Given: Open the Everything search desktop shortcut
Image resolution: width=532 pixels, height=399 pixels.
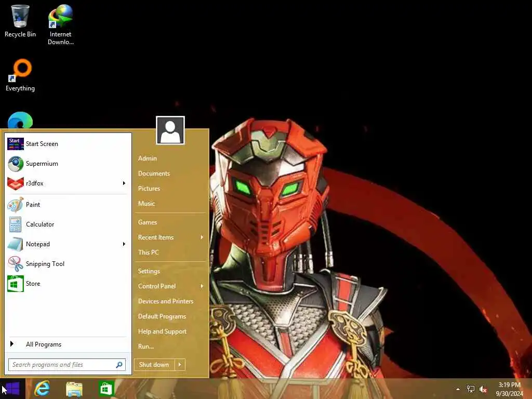Looking at the screenshot, I should point(20,75).
